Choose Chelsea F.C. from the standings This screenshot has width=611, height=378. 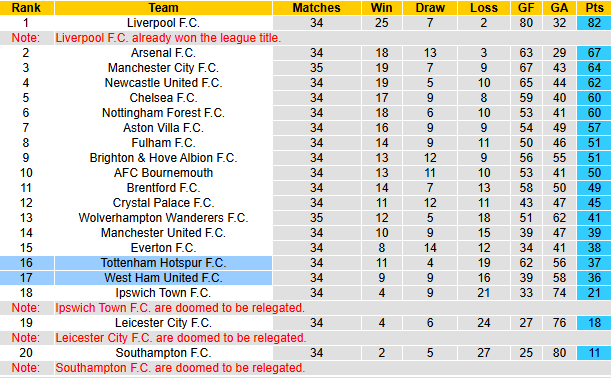(x=163, y=98)
